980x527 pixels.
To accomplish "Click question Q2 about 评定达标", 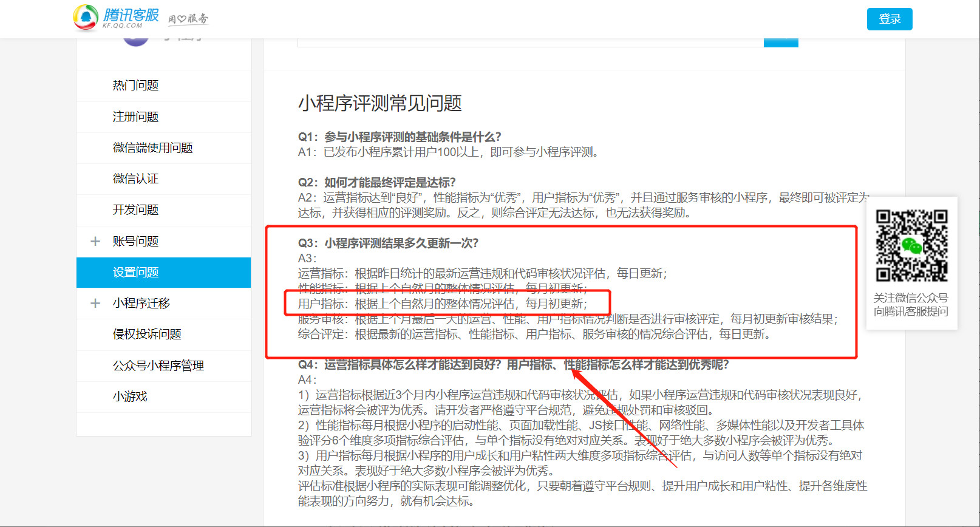I will coord(376,183).
